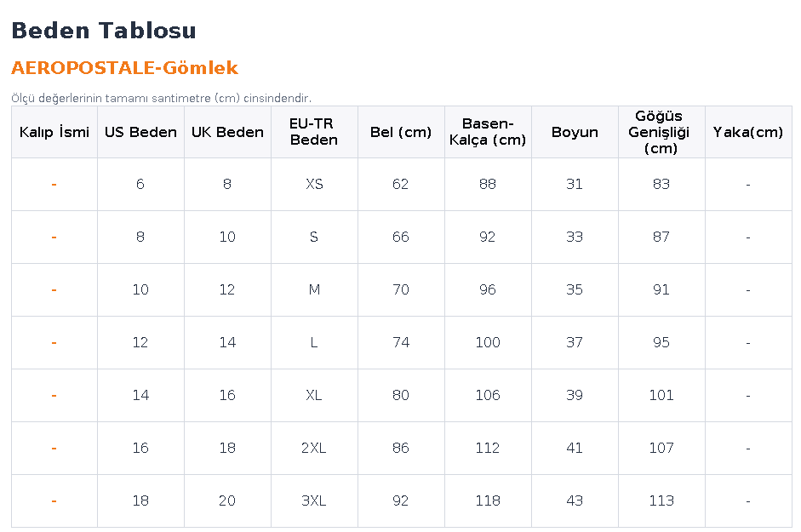801x532 pixels.
Task: Select the Basen-Kalça (cm) header
Action: (488, 132)
